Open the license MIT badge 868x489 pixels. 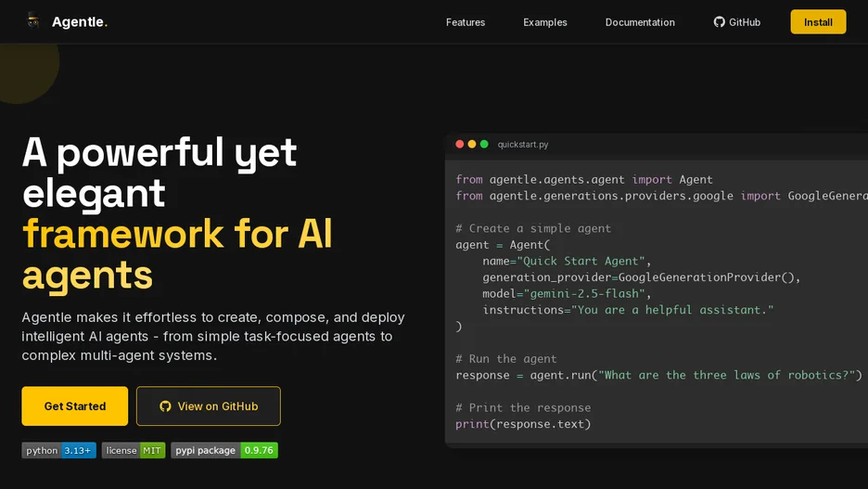[x=134, y=450]
